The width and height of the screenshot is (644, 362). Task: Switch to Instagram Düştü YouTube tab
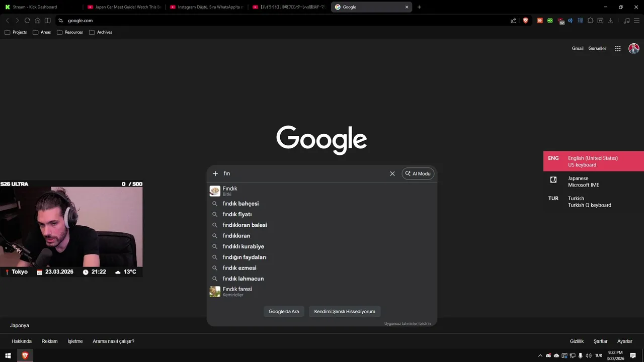tap(206, 7)
